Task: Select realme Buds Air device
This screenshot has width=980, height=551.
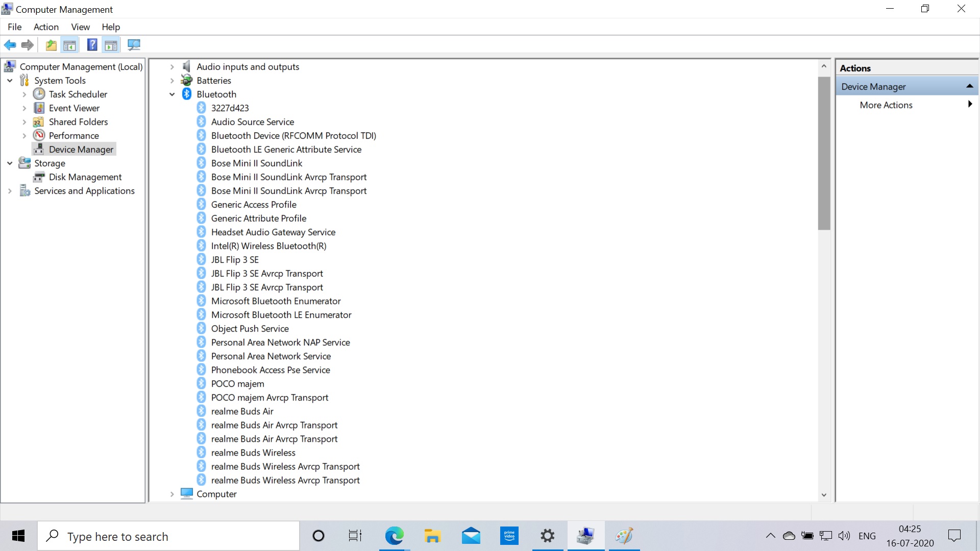Action: click(242, 411)
